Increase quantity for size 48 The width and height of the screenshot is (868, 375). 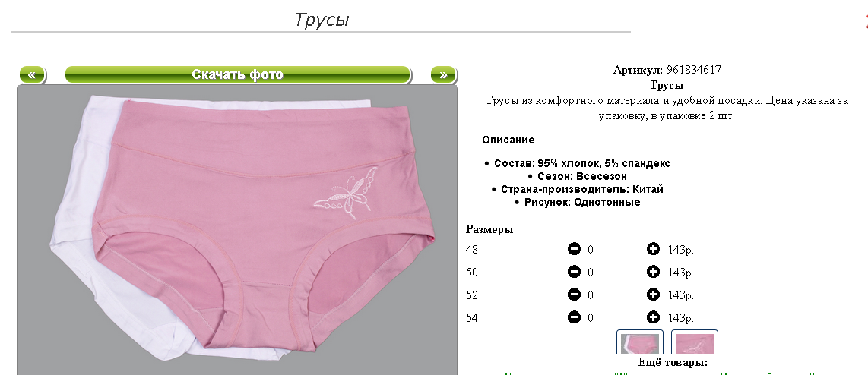pos(653,250)
